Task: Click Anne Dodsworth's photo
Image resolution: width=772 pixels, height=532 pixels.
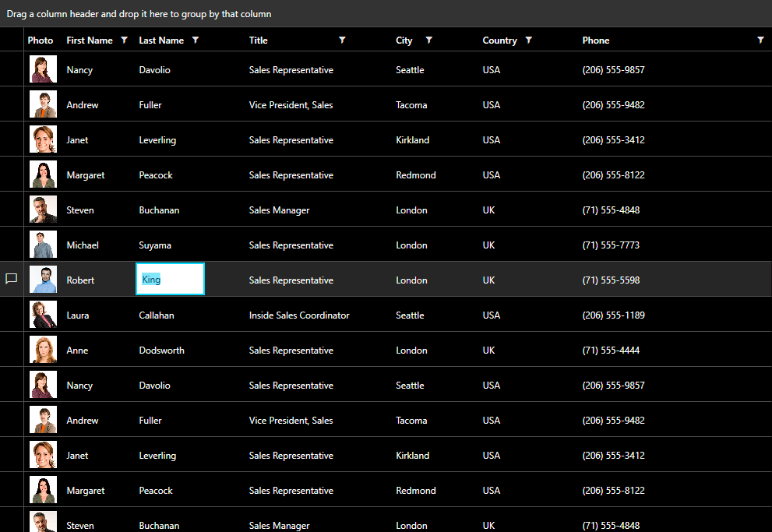Action: click(44, 350)
